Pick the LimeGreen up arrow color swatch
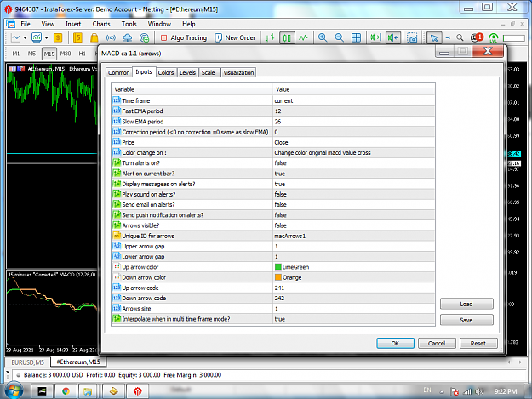The height and width of the screenshot is (399, 532). tap(278, 267)
